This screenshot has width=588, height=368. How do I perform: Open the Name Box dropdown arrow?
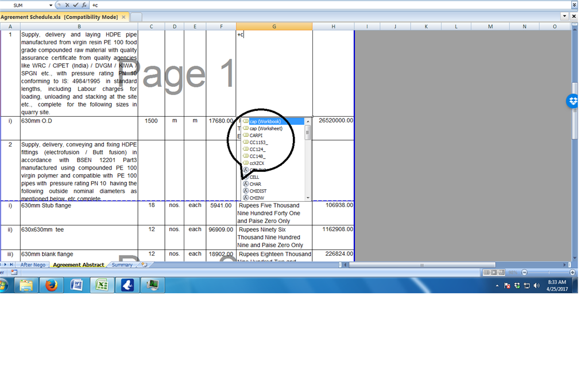pos(51,5)
